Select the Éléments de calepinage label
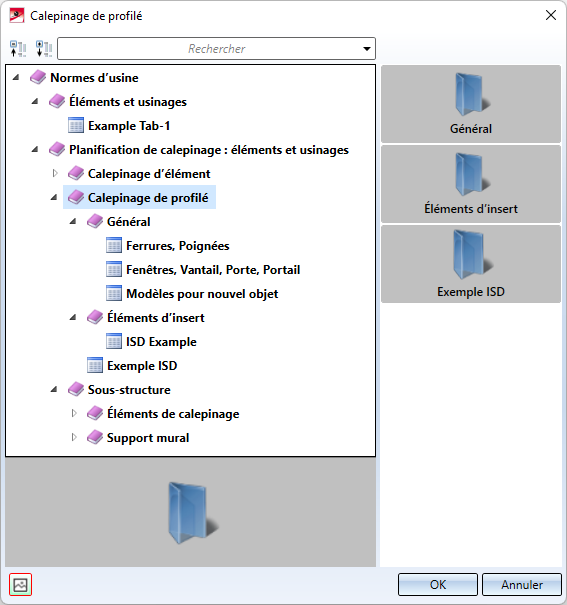Screen dimensions: 567x605 click(173, 414)
